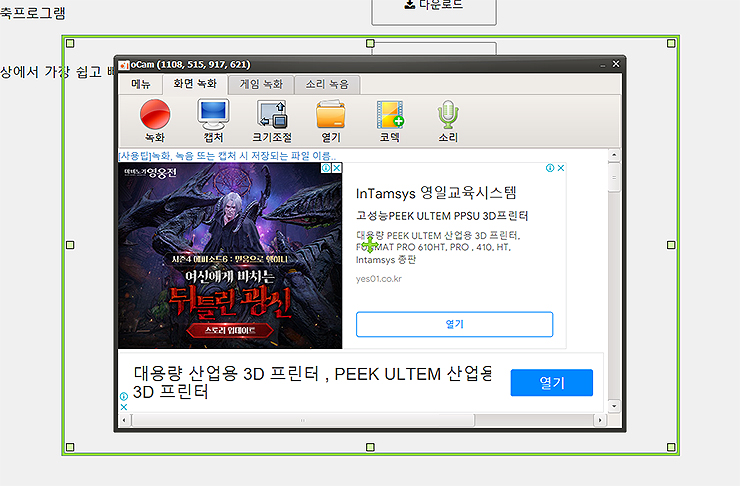This screenshot has height=486, width=740.
Task: Close the oCam window
Action: [616, 64]
